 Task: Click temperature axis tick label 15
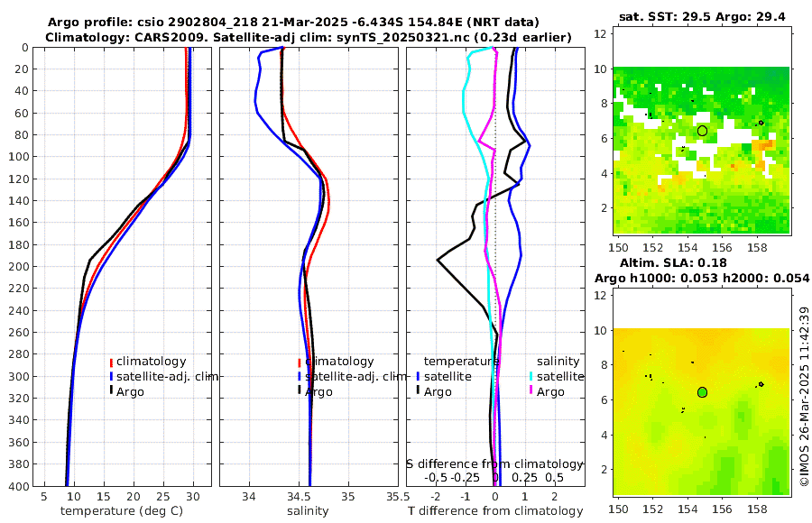104,497
